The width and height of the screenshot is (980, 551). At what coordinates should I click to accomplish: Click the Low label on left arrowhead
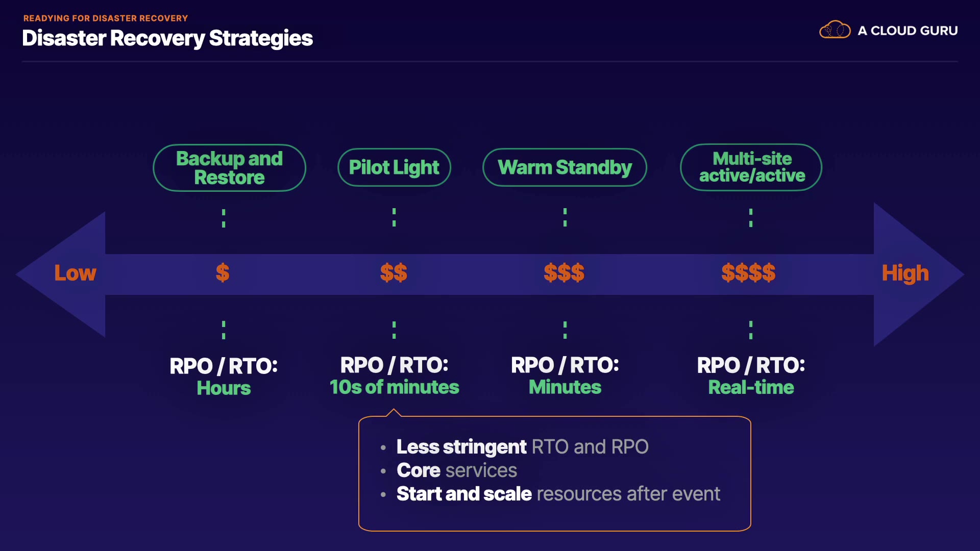[x=75, y=273]
